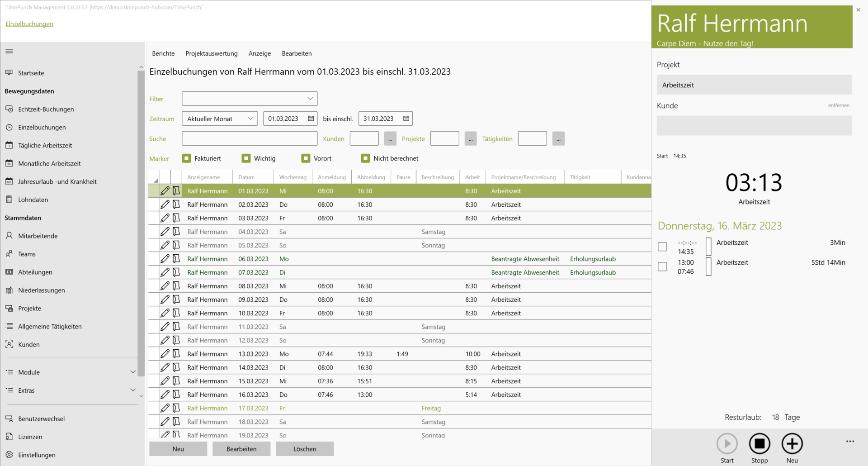Click the Lohndaten calculator icon

click(9, 200)
